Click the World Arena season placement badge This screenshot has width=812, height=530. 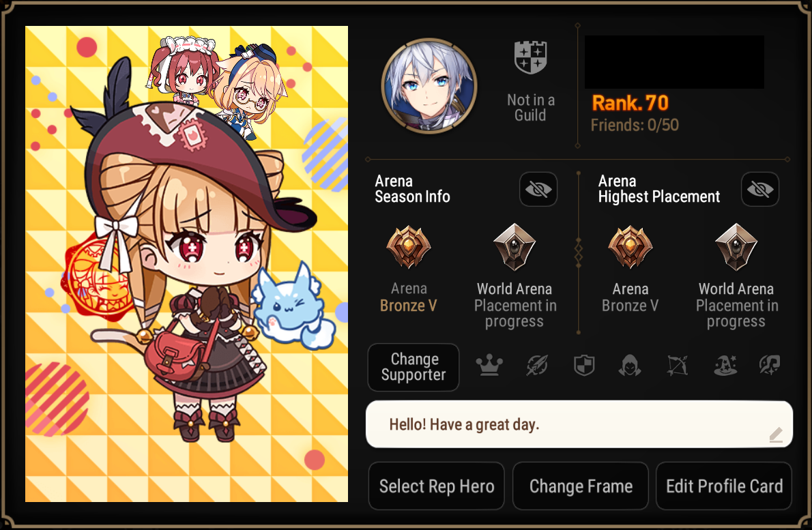click(x=514, y=248)
